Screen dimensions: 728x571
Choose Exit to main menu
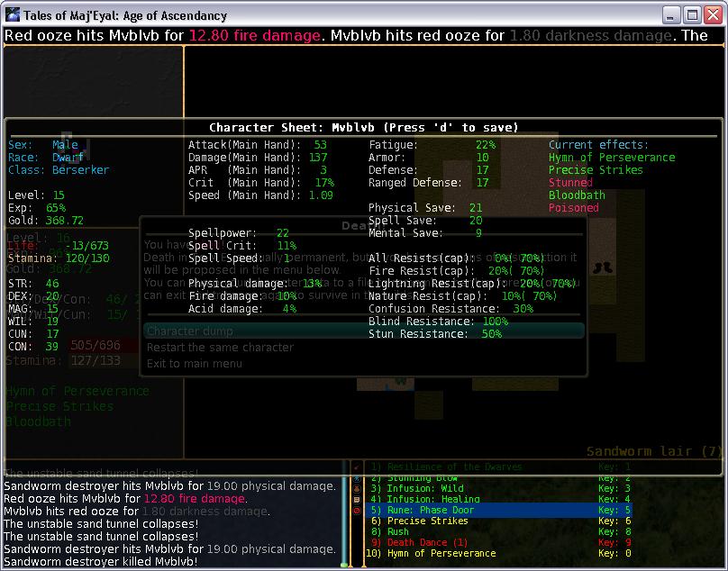click(x=194, y=364)
